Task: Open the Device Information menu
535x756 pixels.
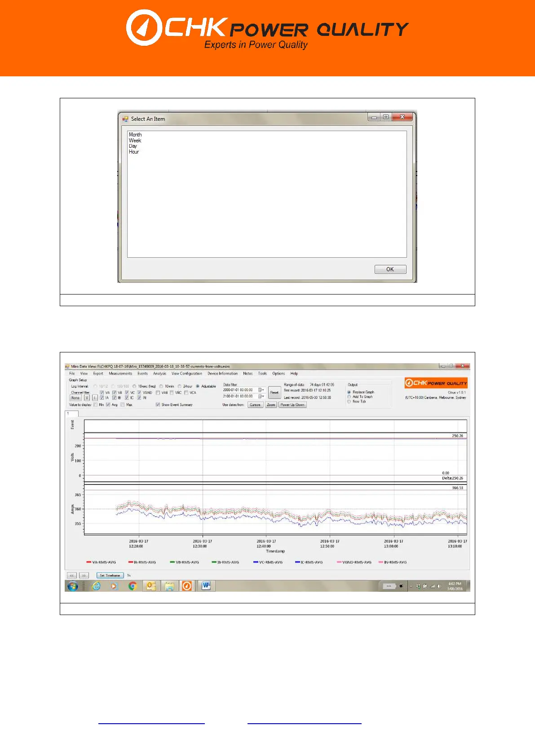Action: pos(222,374)
